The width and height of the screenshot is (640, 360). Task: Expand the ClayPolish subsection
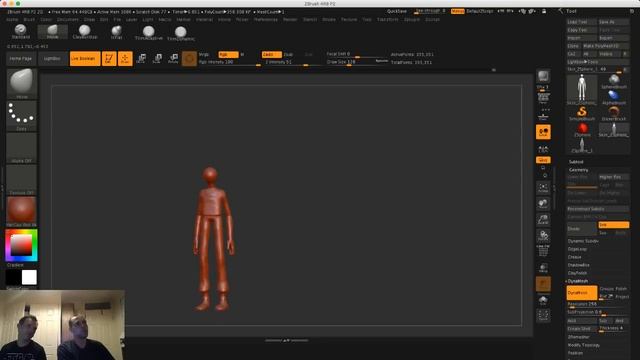point(578,273)
